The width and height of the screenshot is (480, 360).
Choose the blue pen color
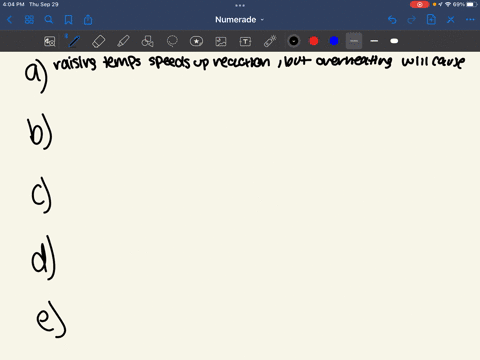334,41
